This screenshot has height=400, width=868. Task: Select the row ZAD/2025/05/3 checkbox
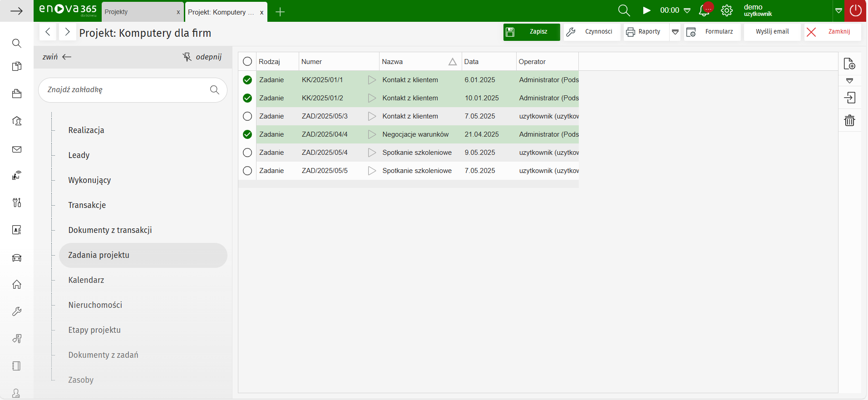(x=247, y=116)
